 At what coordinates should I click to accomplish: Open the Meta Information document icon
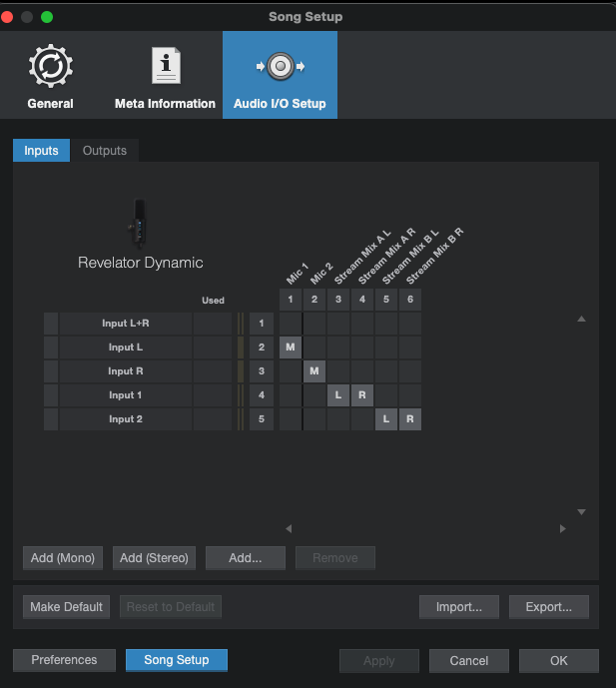coord(166,65)
